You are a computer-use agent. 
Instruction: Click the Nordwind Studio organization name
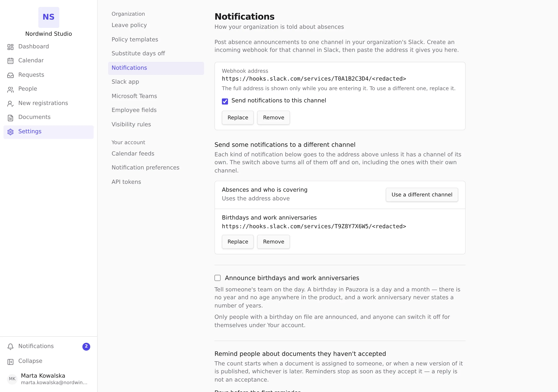(x=49, y=34)
